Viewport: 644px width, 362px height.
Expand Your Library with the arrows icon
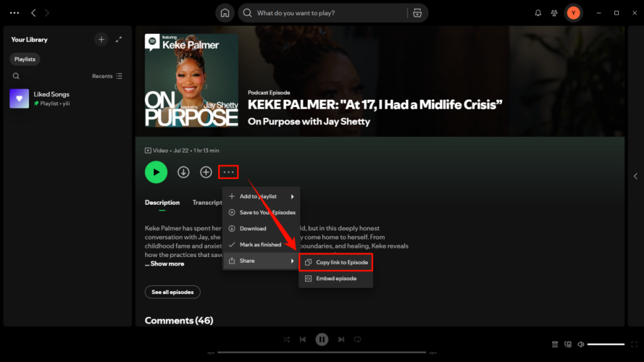click(119, 40)
